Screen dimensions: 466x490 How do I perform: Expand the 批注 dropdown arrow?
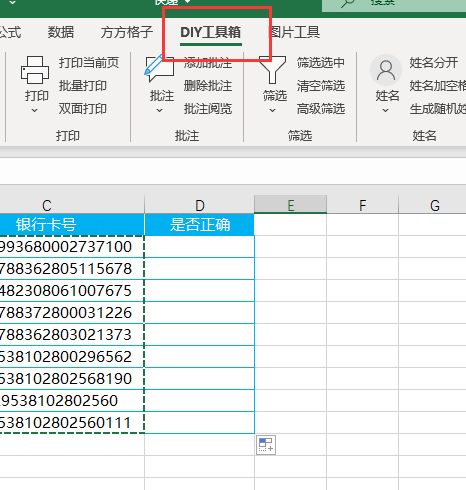[x=159, y=110]
